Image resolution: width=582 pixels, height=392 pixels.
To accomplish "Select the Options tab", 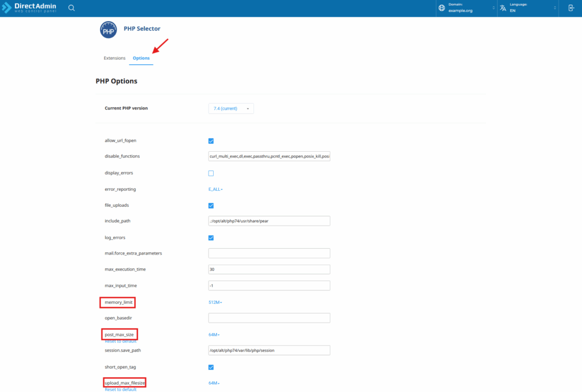I will coord(141,57).
